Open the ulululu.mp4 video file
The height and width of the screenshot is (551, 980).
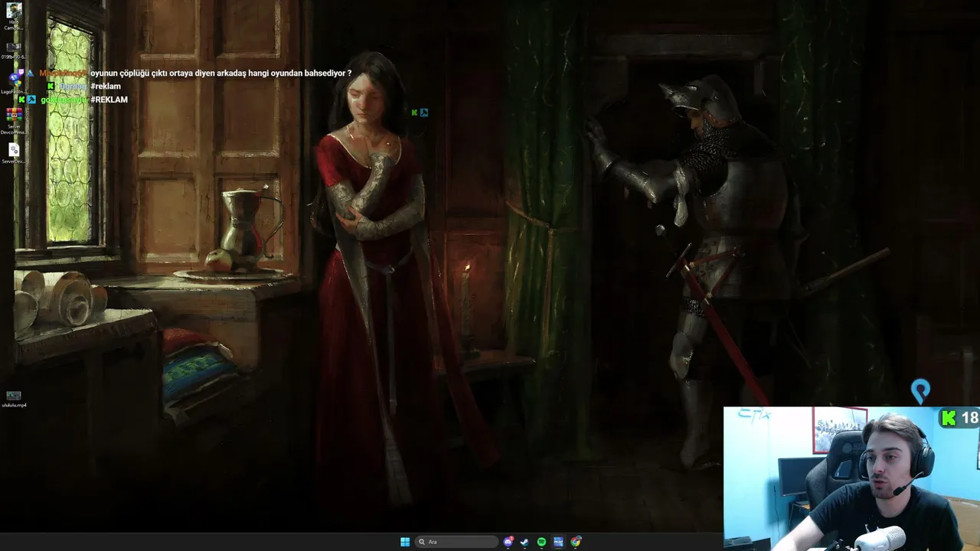(x=14, y=399)
